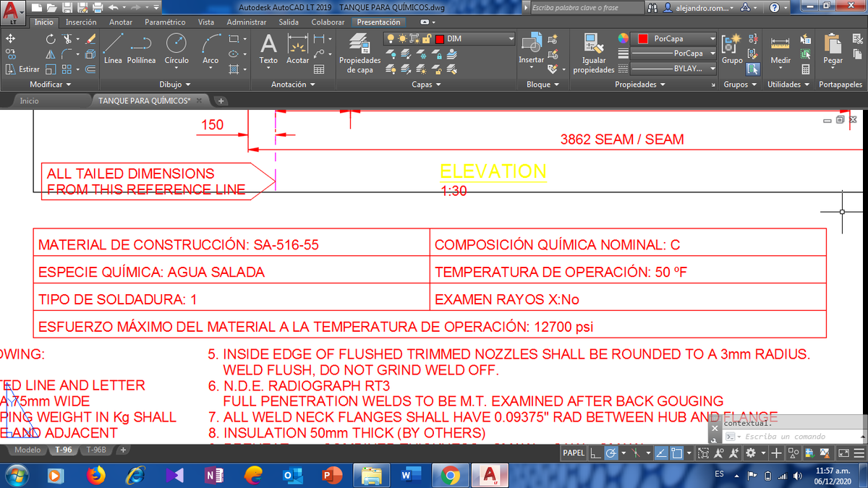Switch to the Anotar ribbon tab
The width and height of the screenshot is (868, 488).
tap(120, 22)
